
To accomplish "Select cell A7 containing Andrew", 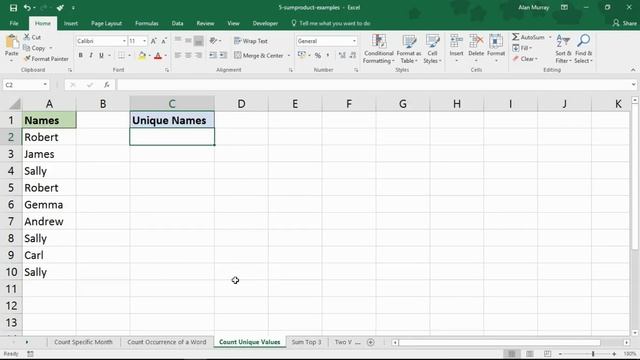I will click(x=49, y=222).
